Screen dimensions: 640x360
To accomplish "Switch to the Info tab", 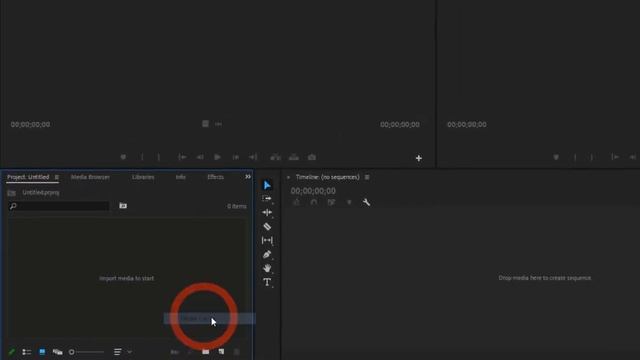I will [x=181, y=177].
